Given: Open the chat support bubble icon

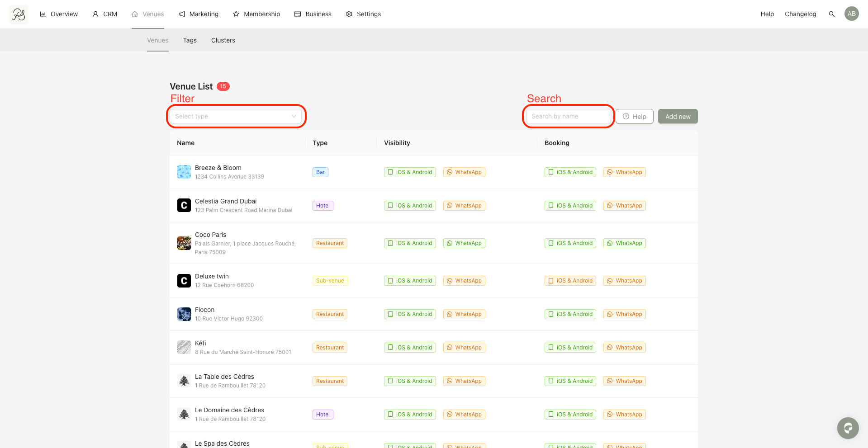Looking at the screenshot, I should 848,428.
